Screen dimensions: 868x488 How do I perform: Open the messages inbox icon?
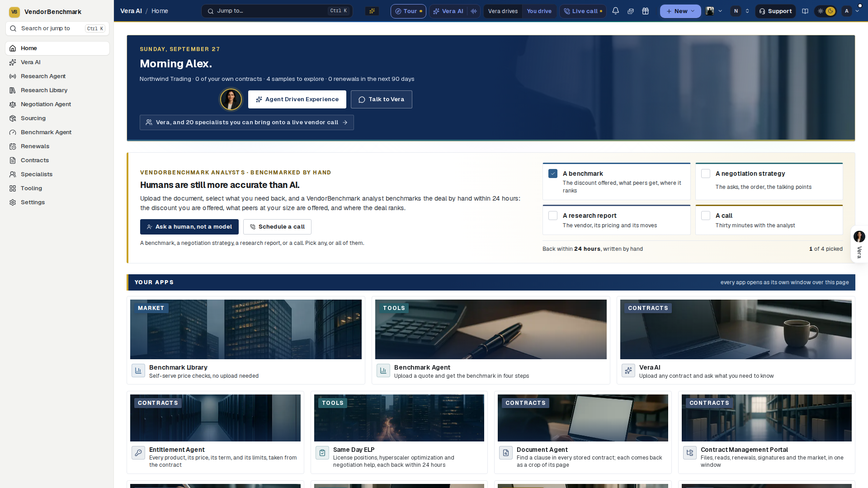pyautogui.click(x=630, y=11)
